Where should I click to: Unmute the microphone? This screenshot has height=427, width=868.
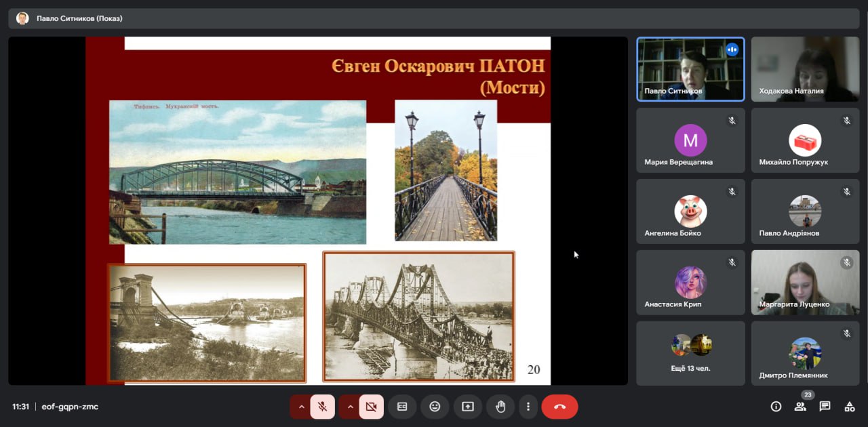click(x=323, y=407)
